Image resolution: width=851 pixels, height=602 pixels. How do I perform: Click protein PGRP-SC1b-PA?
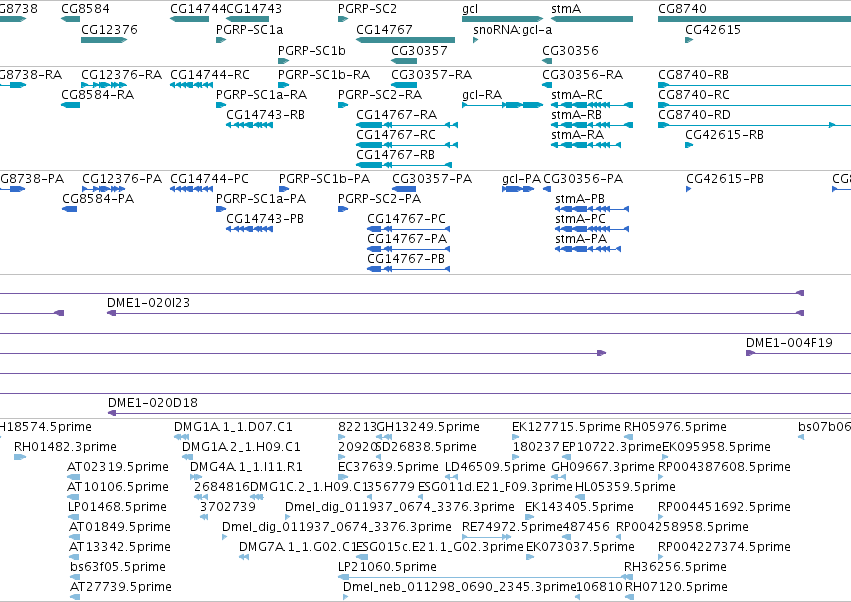(x=324, y=179)
